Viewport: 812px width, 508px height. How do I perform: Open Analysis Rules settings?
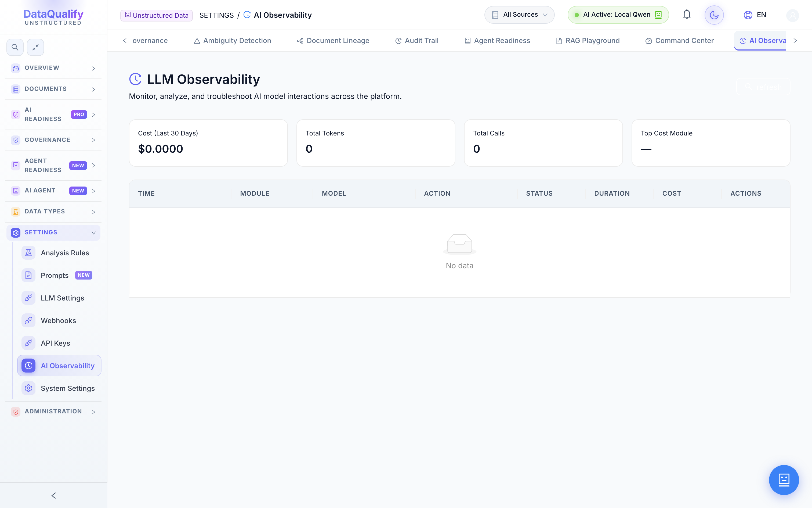point(59,253)
